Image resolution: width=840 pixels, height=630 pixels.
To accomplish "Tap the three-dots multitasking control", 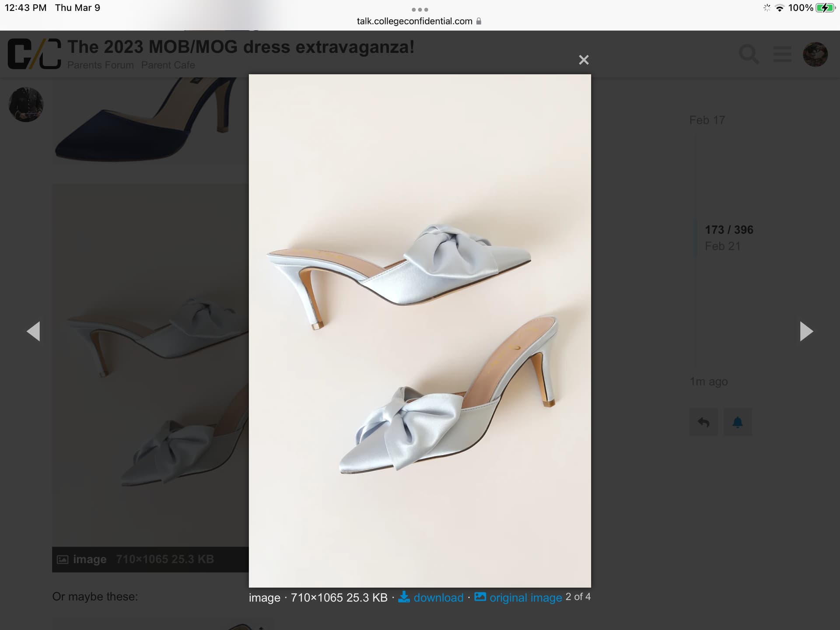I will coord(420,10).
